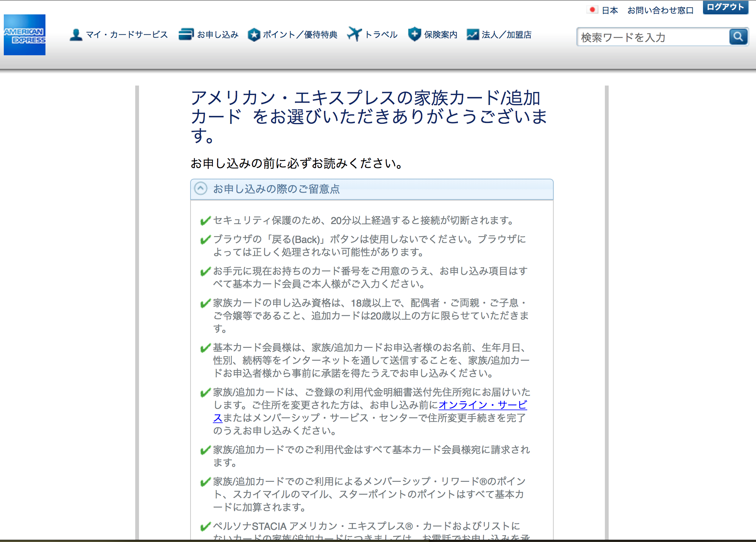Click the note about 戻る(Back) button
Image resolution: width=756 pixels, height=542 pixels.
click(x=370, y=246)
